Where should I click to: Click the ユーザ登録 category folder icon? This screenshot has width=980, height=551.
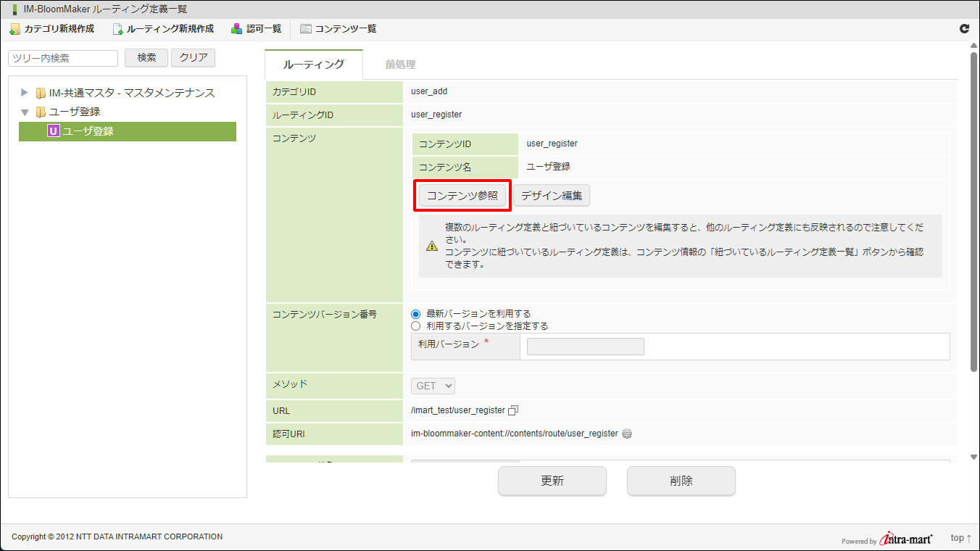click(x=41, y=112)
